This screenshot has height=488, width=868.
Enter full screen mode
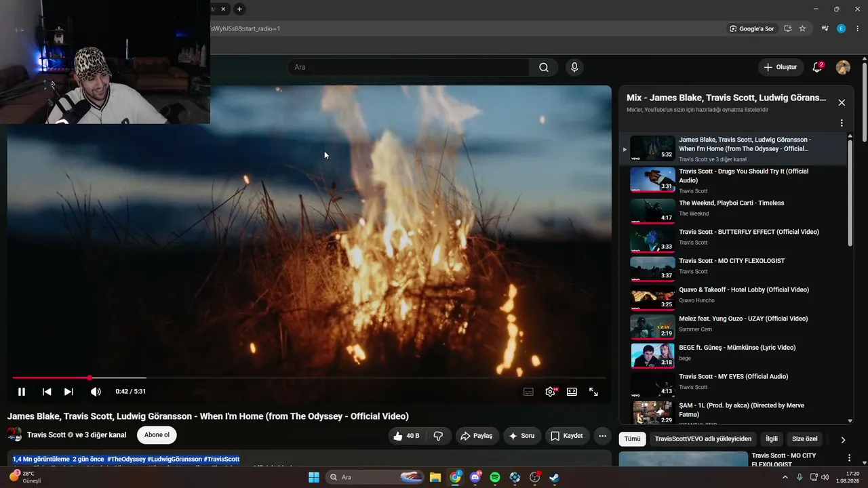coord(593,392)
